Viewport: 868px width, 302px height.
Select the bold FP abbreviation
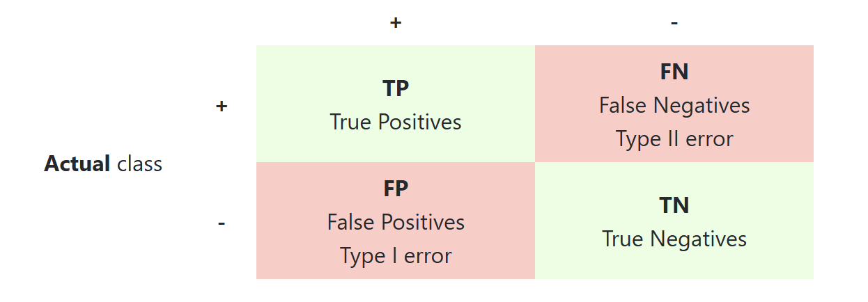coord(396,189)
